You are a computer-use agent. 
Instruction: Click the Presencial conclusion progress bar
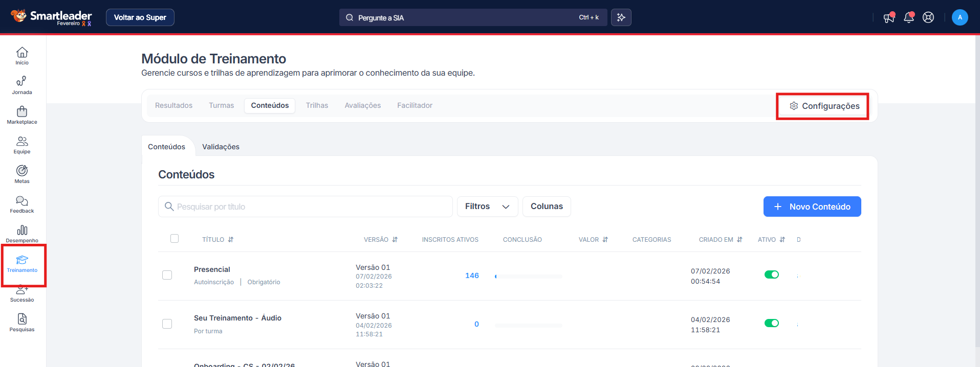click(x=528, y=277)
